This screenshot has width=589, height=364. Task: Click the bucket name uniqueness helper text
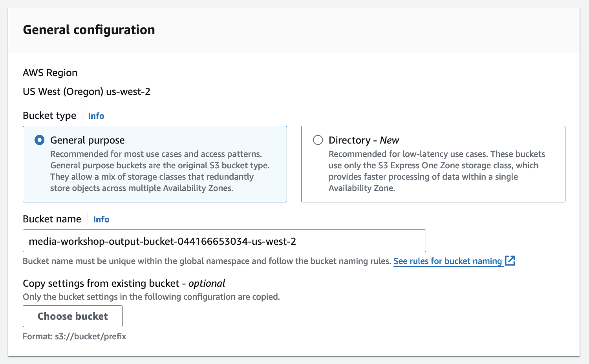tap(207, 261)
